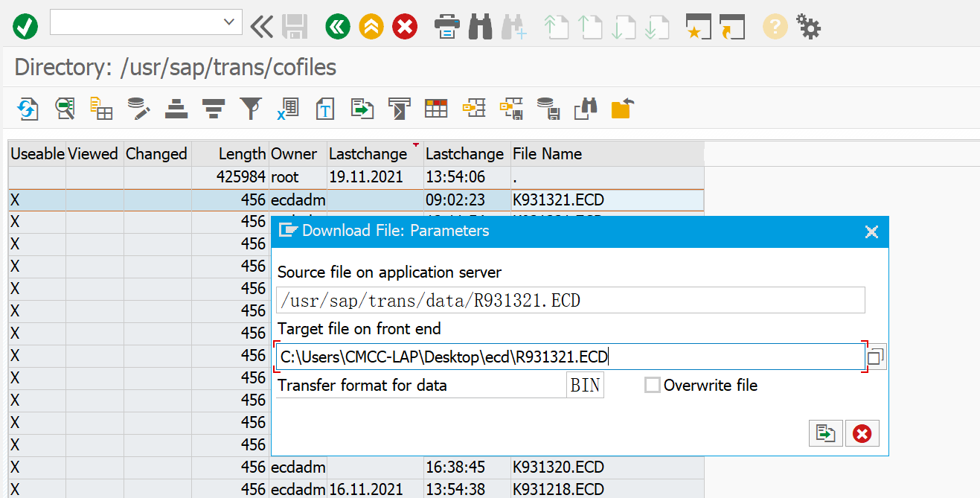This screenshot has height=498, width=980.
Task: Click the 09:02:23 time cell
Action: coord(467,200)
